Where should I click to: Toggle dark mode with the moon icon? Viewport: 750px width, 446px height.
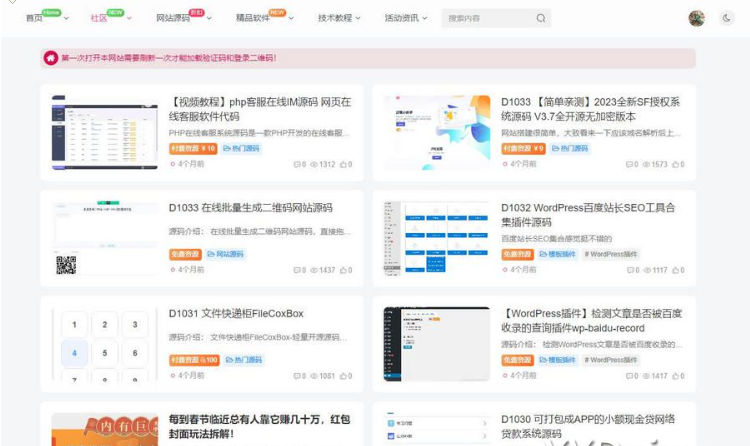(x=727, y=18)
